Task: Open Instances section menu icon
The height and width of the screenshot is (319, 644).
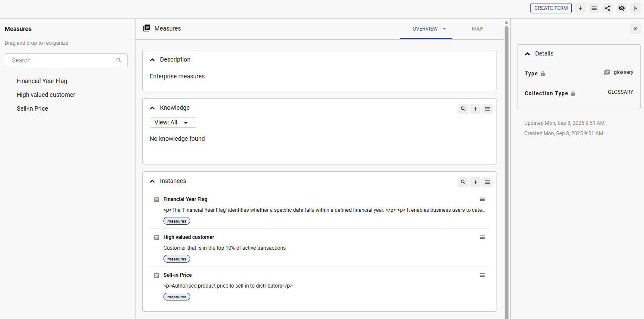Action: tap(487, 183)
